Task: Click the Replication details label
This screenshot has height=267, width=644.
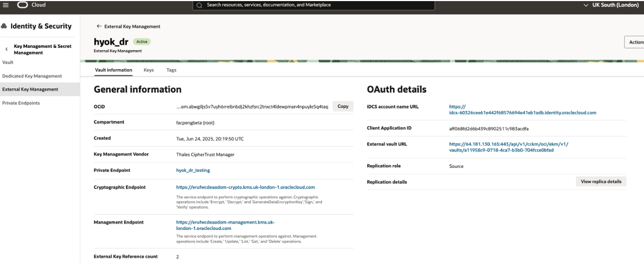Action: click(x=387, y=182)
